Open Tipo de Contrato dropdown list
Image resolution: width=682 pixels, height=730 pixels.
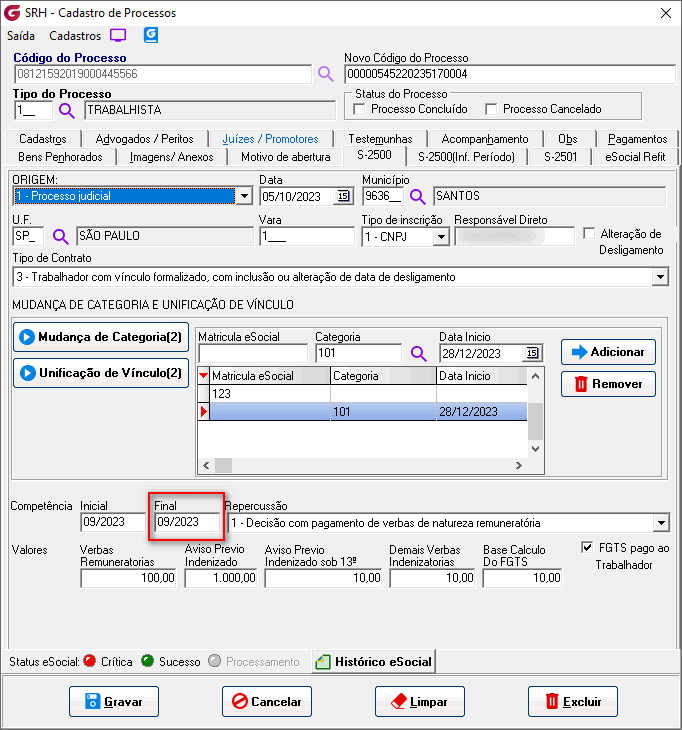coord(659,277)
